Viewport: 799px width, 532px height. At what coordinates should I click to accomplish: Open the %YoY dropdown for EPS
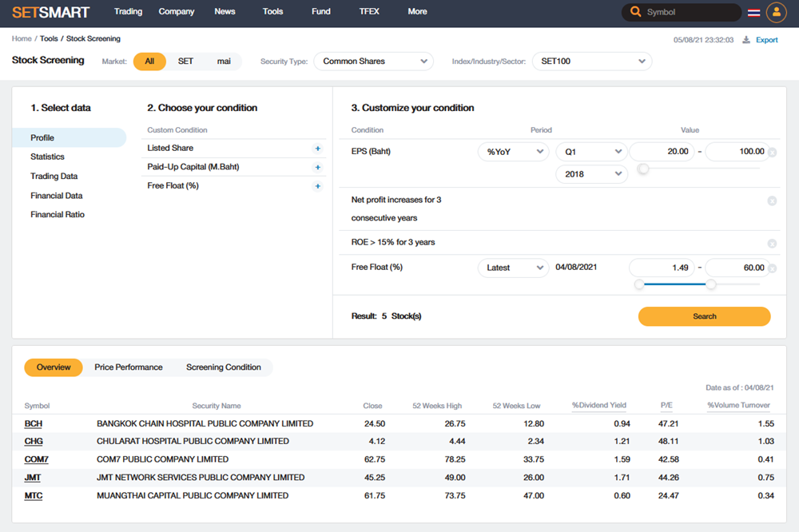514,152
